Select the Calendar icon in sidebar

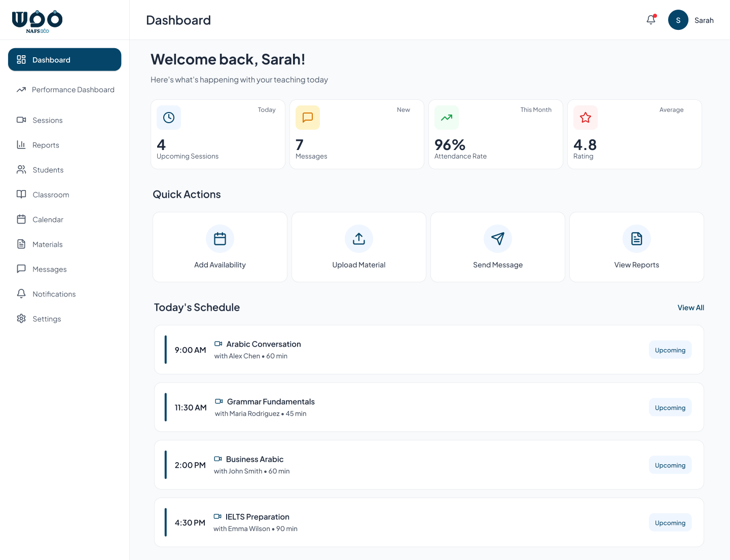pos(21,219)
